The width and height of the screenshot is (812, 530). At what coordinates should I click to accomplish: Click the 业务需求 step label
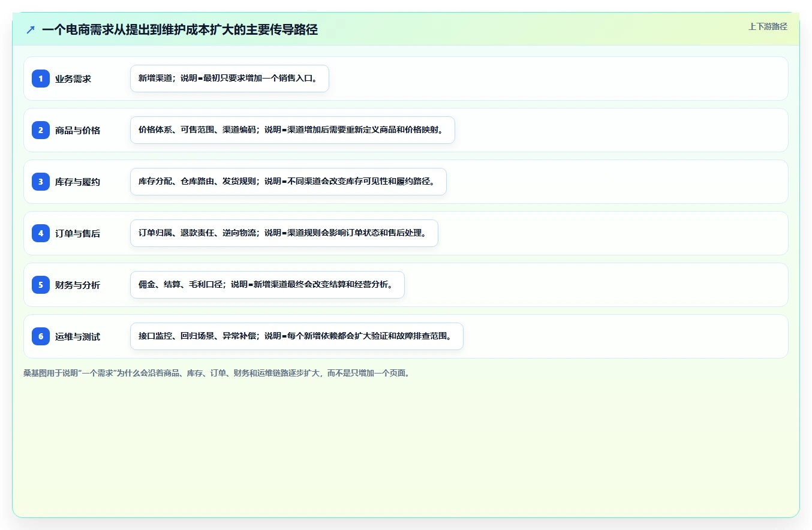tap(73, 79)
